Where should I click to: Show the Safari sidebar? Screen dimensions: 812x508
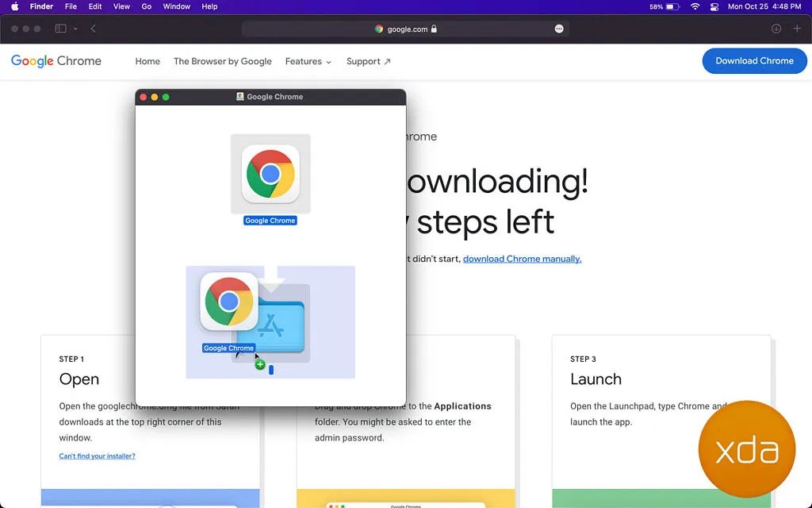(x=59, y=29)
